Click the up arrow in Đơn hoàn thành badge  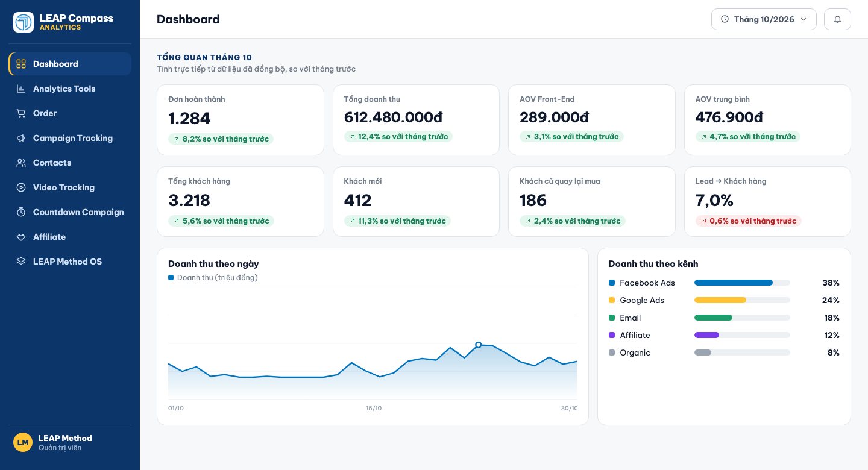[x=176, y=139]
